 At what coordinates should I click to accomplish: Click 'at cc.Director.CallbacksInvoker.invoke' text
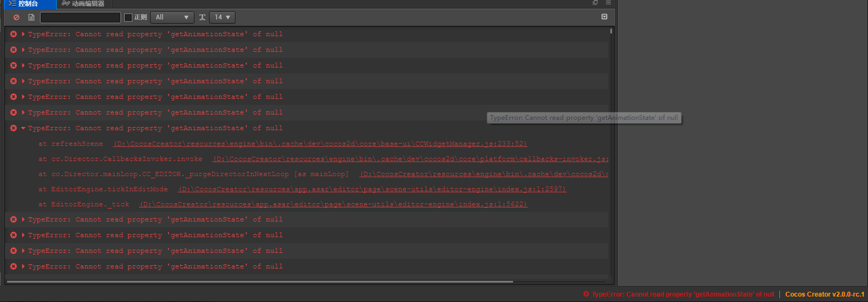coord(120,159)
